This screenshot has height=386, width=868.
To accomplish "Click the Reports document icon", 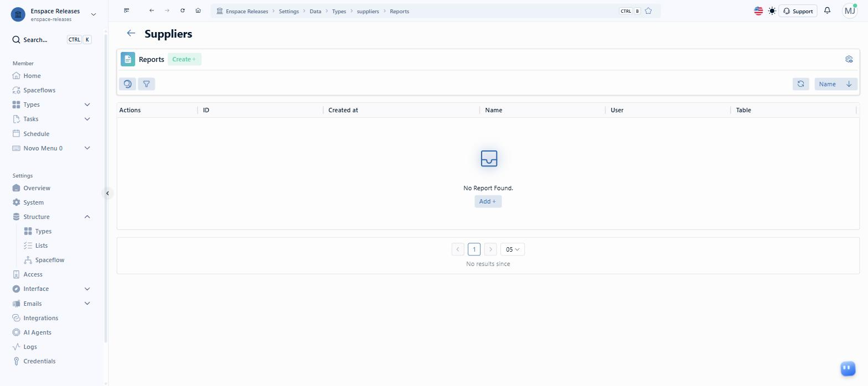I will pyautogui.click(x=128, y=59).
